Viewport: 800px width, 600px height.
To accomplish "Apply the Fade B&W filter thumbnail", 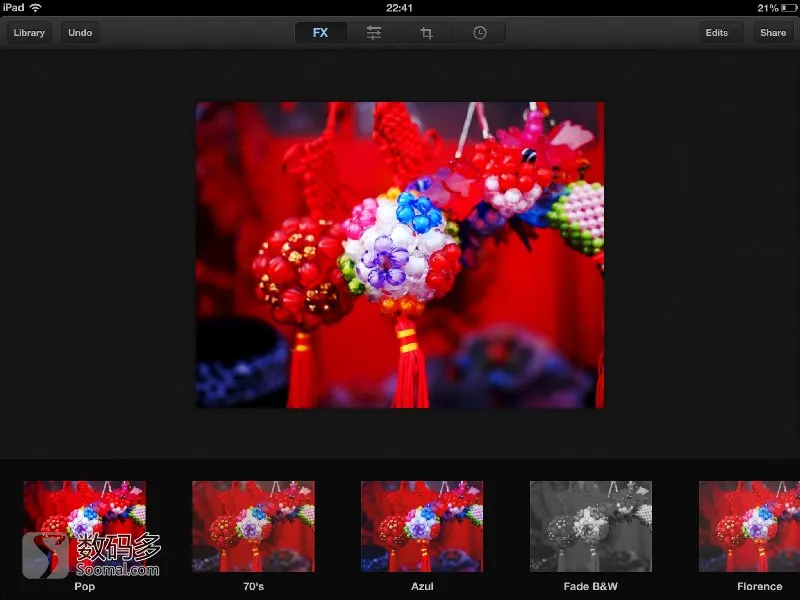I will [591, 526].
